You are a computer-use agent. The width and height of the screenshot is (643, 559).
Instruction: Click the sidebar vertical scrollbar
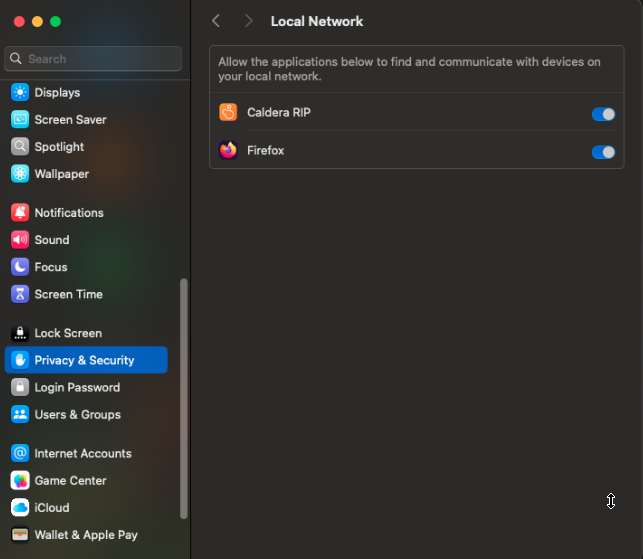[184, 399]
